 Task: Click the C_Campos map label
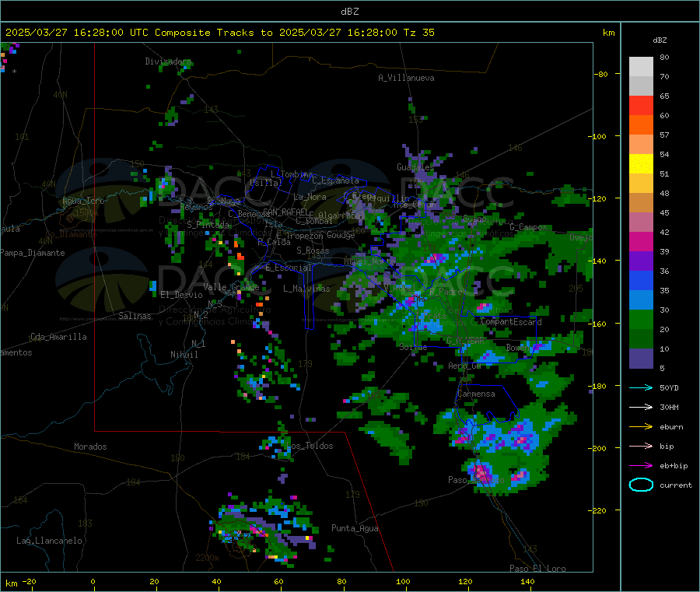[528, 227]
